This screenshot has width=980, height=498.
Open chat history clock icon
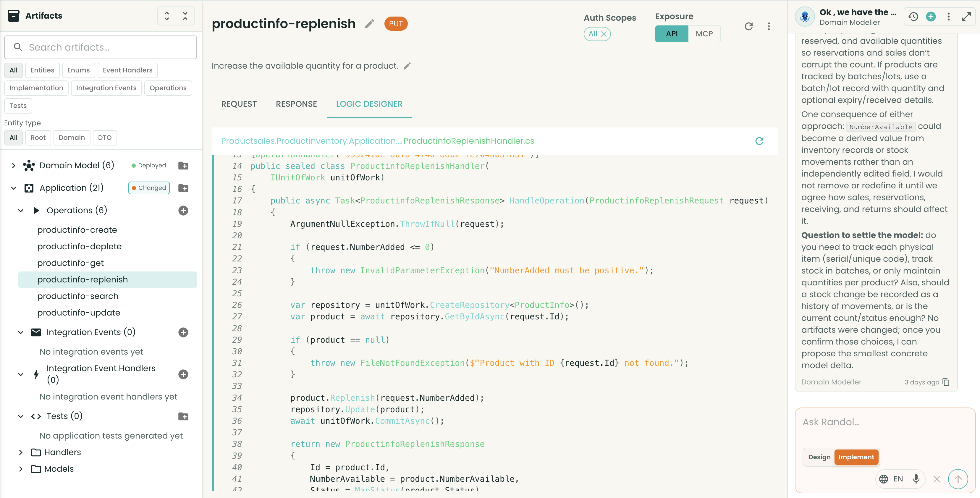tap(913, 17)
